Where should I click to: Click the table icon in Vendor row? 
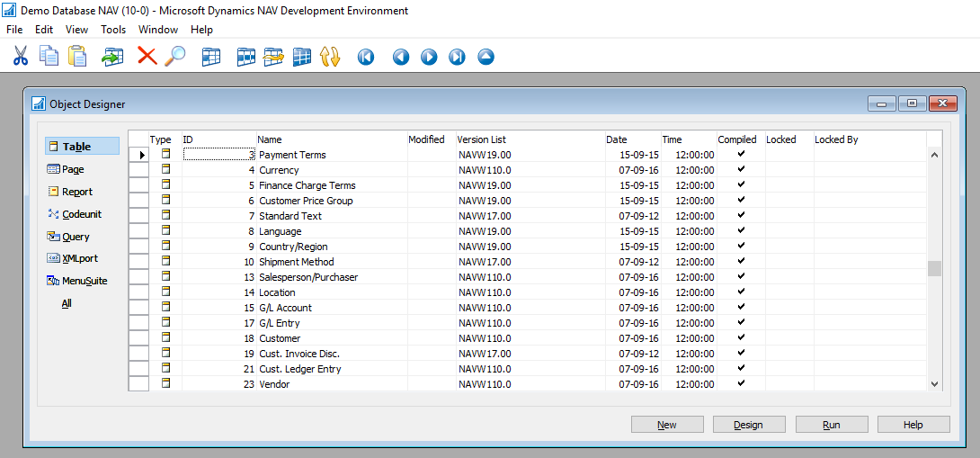pos(165,383)
